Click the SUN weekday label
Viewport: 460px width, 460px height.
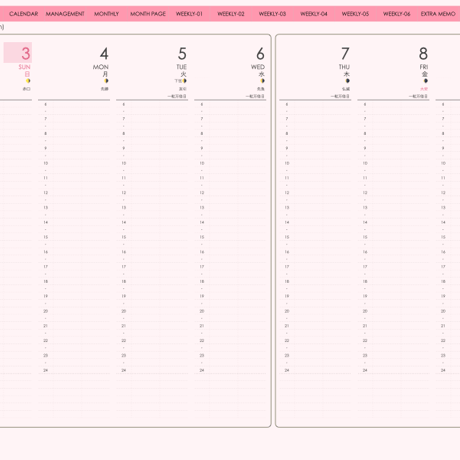click(24, 67)
